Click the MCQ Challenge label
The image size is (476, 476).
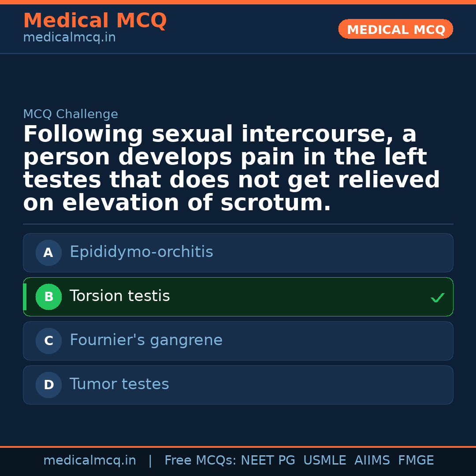pos(71,115)
